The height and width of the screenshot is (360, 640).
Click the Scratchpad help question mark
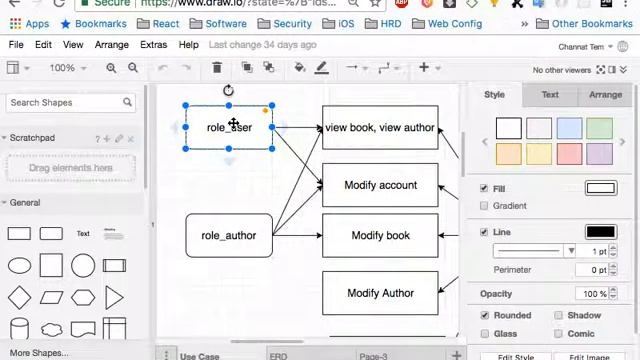point(97,139)
